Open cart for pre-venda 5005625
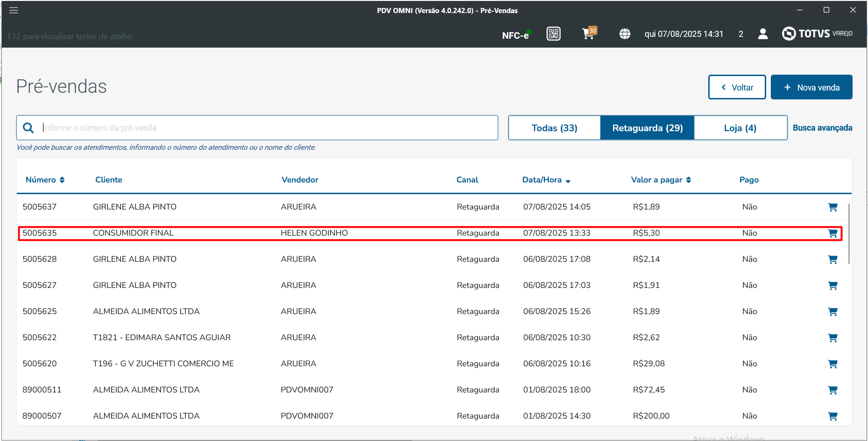 [x=832, y=312]
